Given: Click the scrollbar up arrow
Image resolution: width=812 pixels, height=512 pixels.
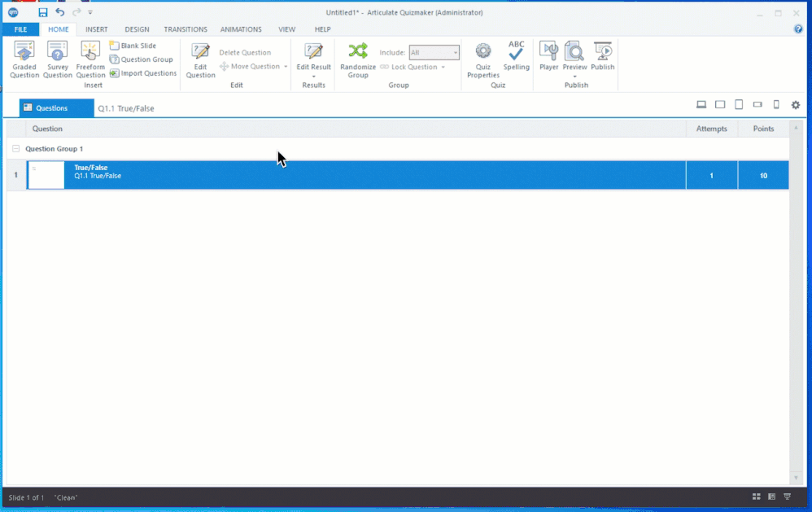Looking at the screenshot, I should 796,128.
